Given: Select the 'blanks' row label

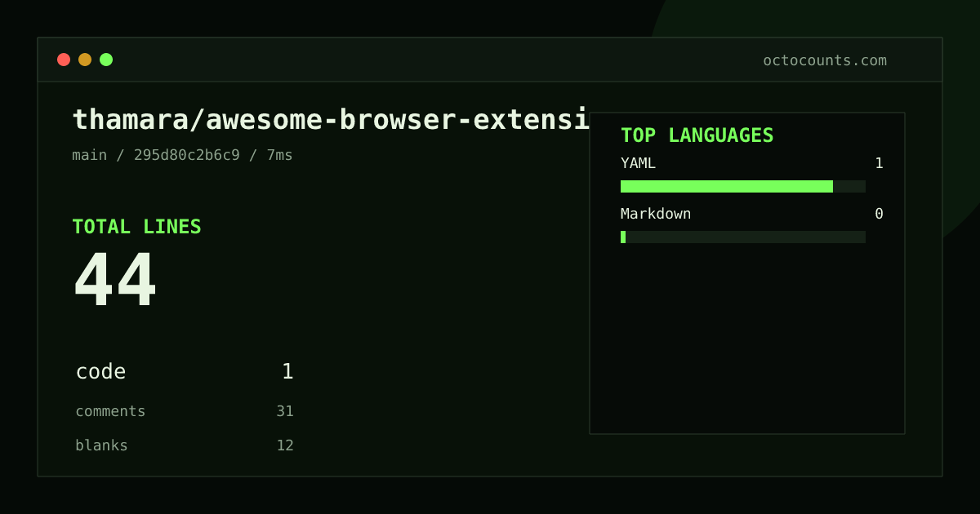Looking at the screenshot, I should point(101,445).
